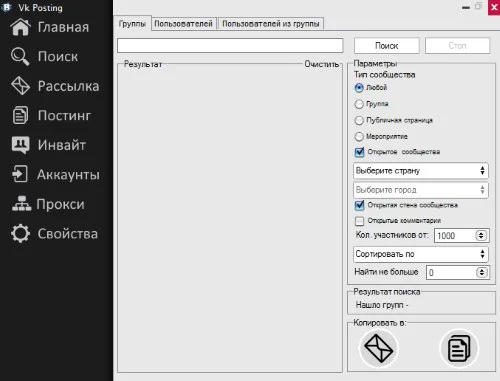Screen dimensions: 500x381
Task: Switch to the Группы tab
Action: (x=132, y=24)
